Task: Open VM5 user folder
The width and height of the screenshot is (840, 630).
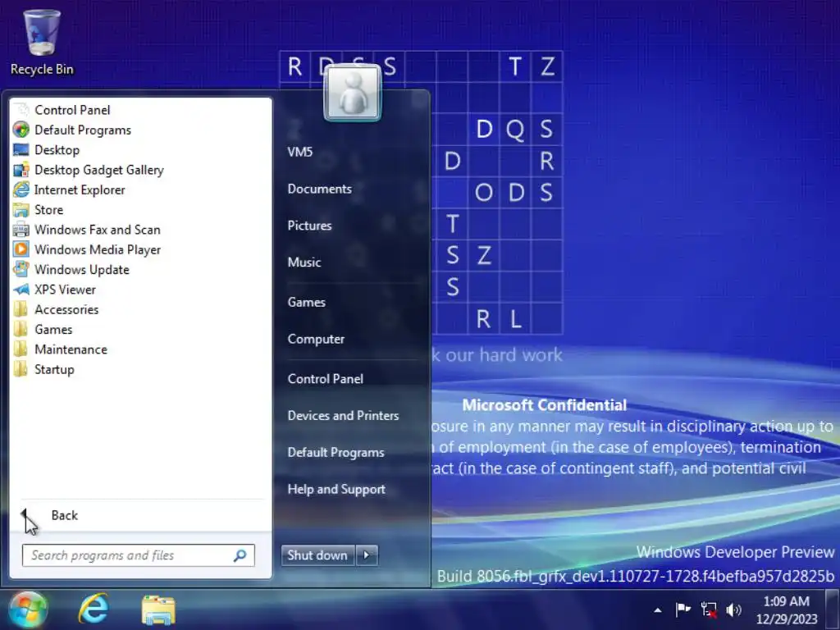Action: point(300,152)
